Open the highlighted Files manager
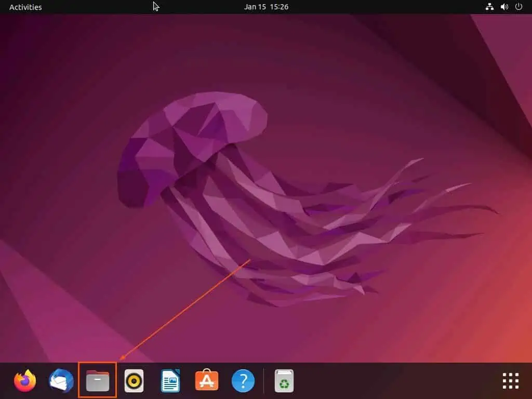The width and height of the screenshot is (532, 399). [97, 380]
